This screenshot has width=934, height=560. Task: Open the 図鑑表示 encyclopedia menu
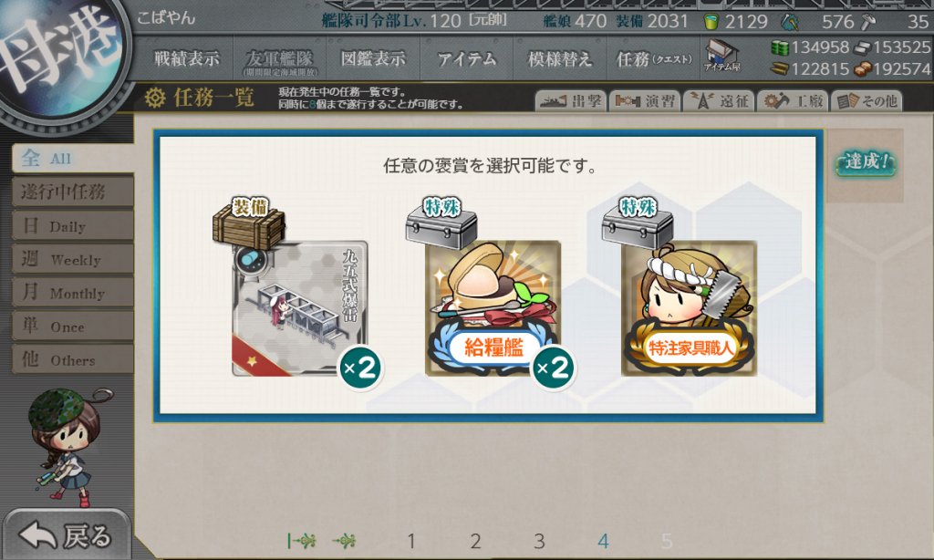[373, 58]
